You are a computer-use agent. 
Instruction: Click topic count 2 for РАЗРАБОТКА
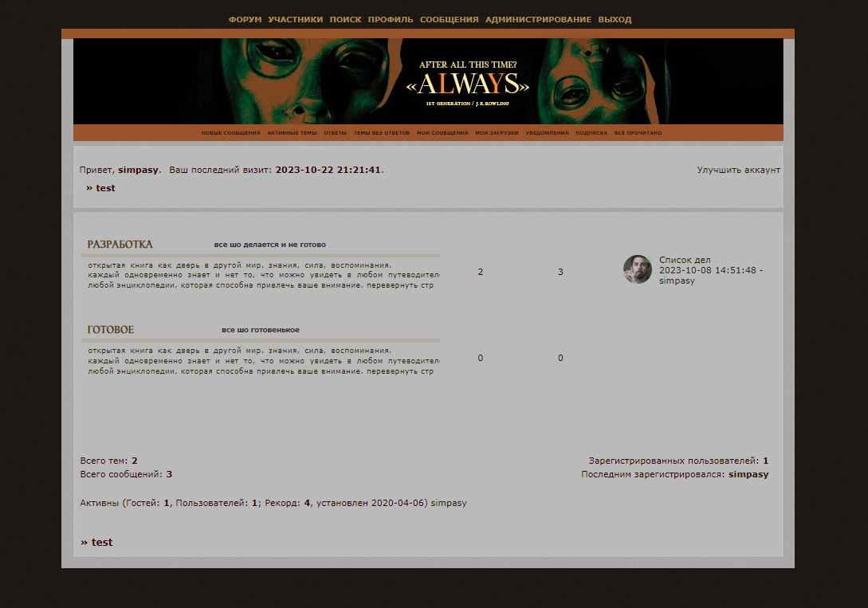[x=481, y=273]
